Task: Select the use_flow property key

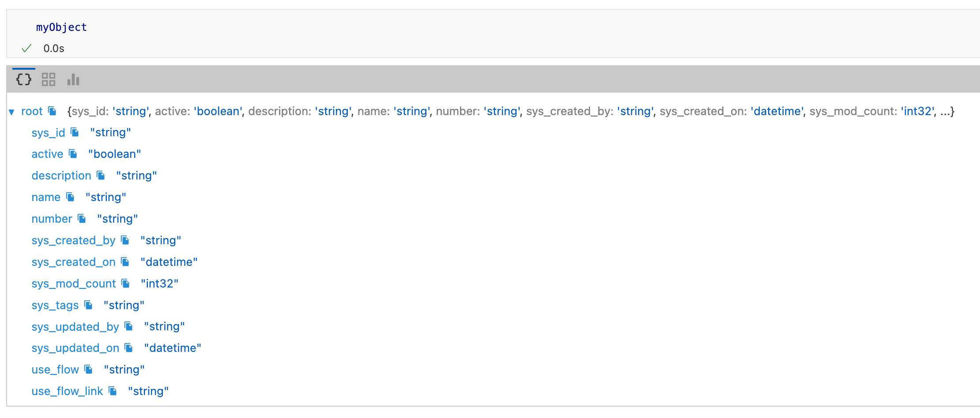Action: coord(55,369)
